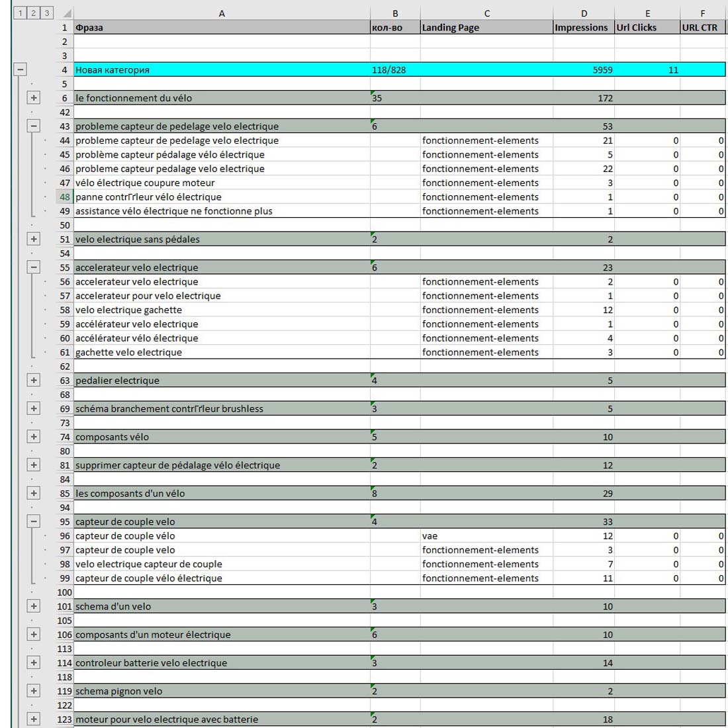The width and height of the screenshot is (728, 728).
Task: Collapse the 'capteur de couple velo' group
Action: click(x=34, y=522)
